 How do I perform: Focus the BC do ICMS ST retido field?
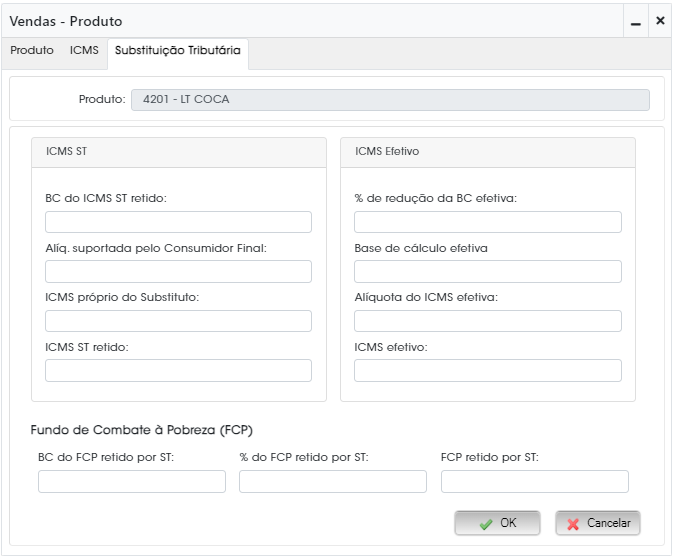coord(178,222)
